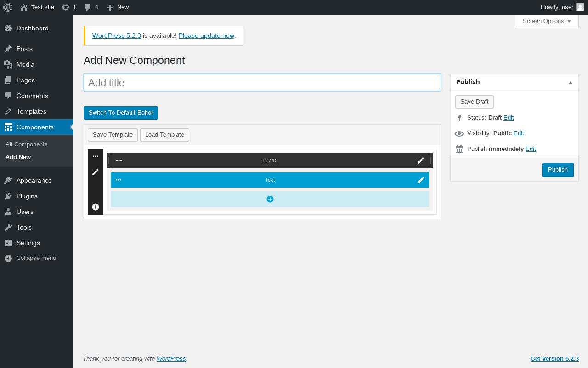Image resolution: width=588 pixels, height=368 pixels.
Task: Click the left column resize handle
Action: pyautogui.click(x=109, y=161)
